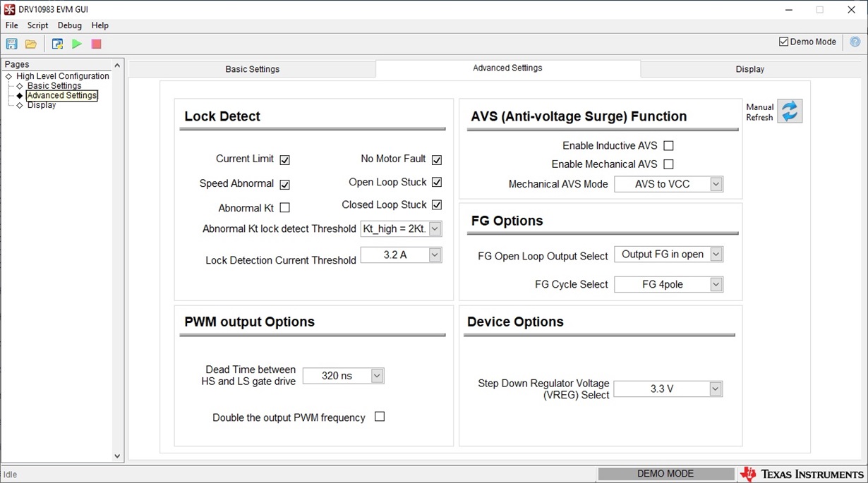Click the Manual Refresh arrows icon
Viewport: 868px width, 483px height.
790,111
